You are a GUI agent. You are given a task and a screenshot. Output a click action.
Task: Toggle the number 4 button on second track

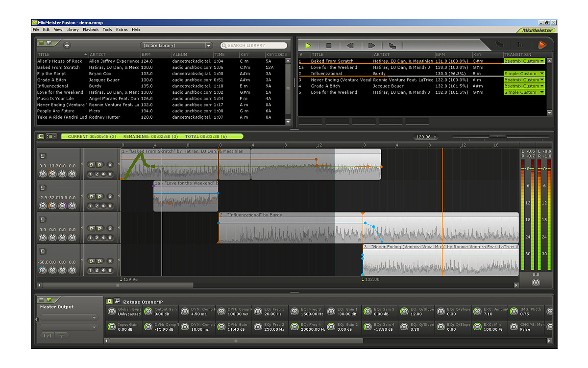point(103,206)
